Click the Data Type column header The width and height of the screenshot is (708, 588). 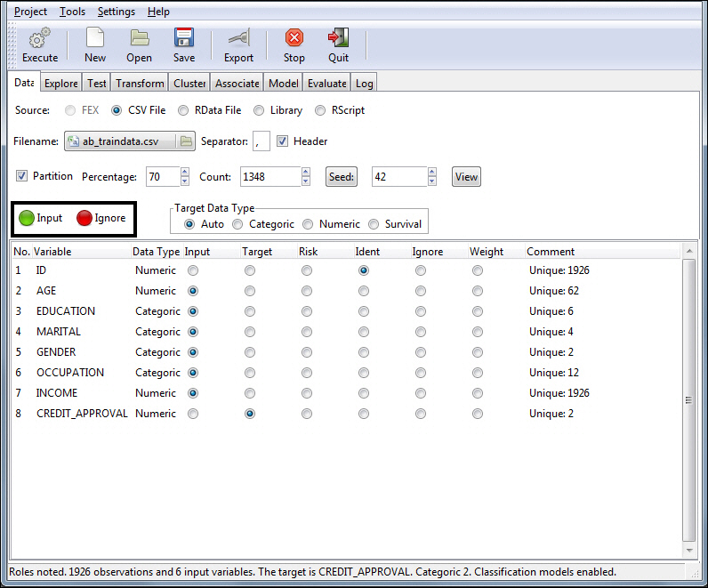pos(157,252)
